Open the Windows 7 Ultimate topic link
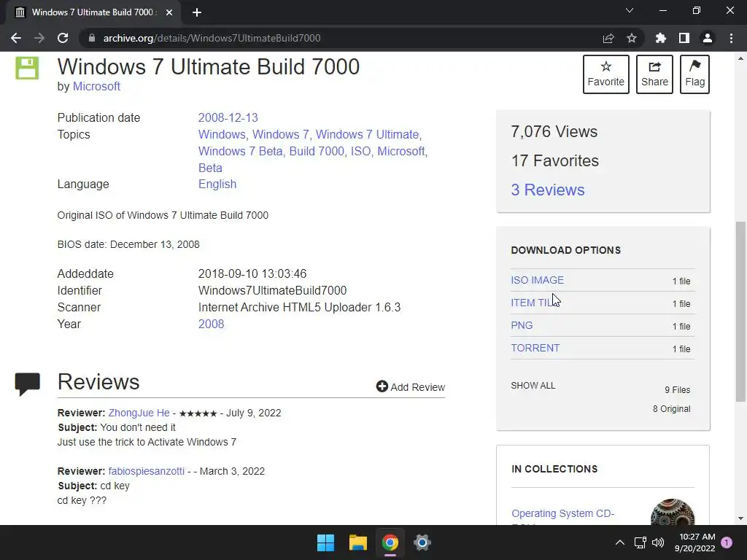The image size is (747, 560). pos(367,134)
